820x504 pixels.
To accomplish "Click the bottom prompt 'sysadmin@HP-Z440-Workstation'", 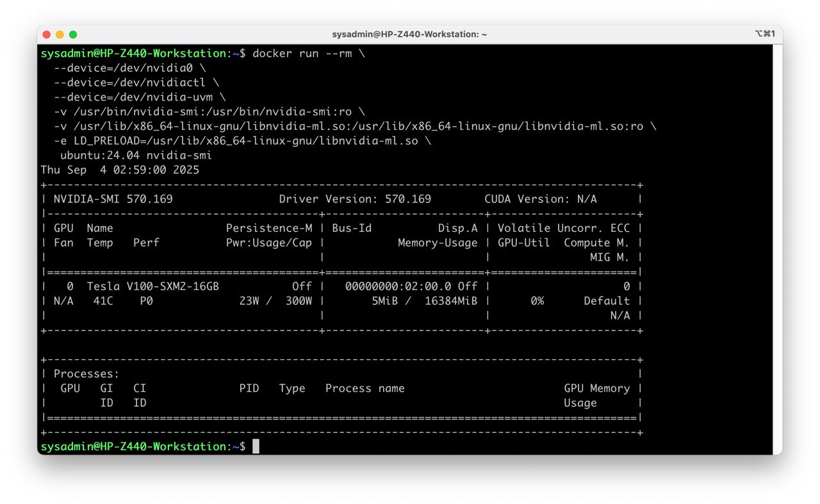I will coord(133,446).
